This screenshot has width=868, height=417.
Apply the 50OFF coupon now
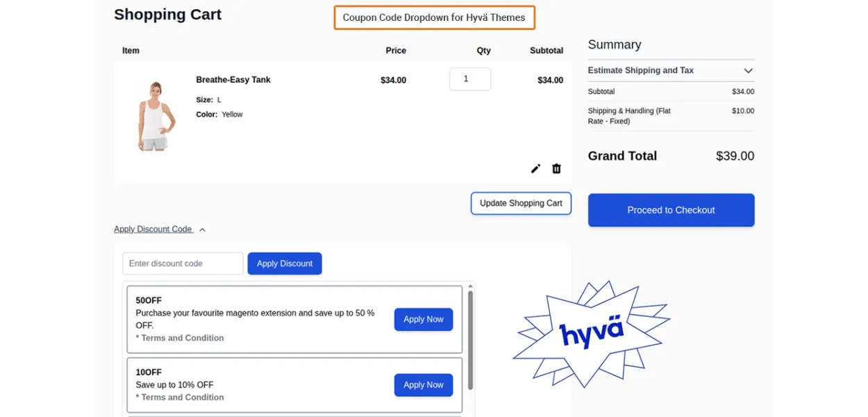click(x=424, y=320)
